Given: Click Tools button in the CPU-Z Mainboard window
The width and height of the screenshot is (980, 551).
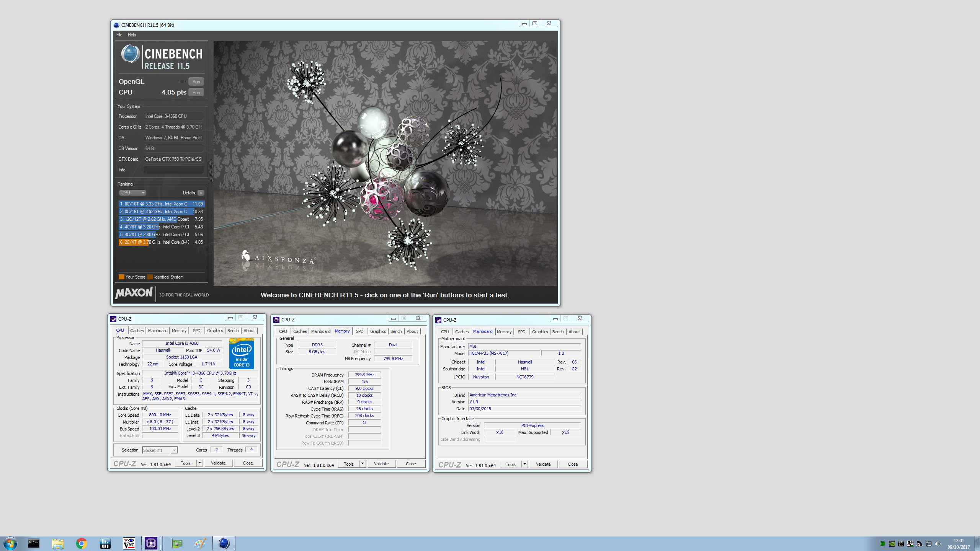Looking at the screenshot, I should pyautogui.click(x=511, y=464).
